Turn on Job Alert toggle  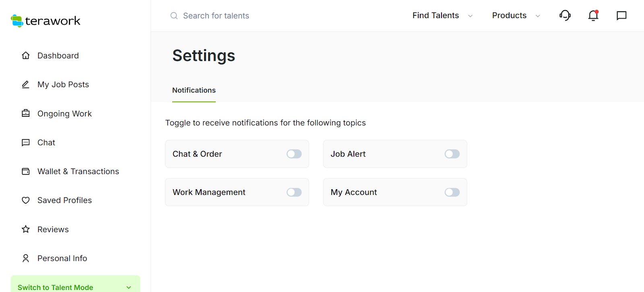coord(452,154)
